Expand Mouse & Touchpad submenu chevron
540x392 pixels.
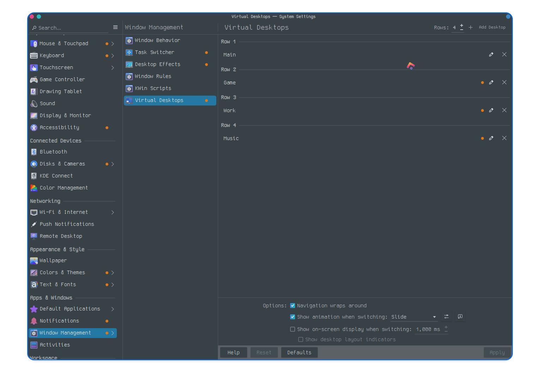coord(113,44)
